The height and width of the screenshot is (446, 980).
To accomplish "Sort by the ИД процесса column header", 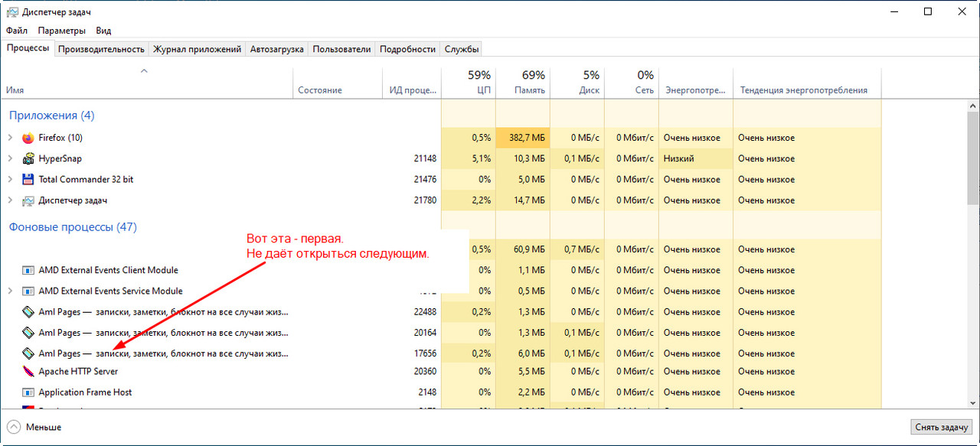I will (x=412, y=83).
